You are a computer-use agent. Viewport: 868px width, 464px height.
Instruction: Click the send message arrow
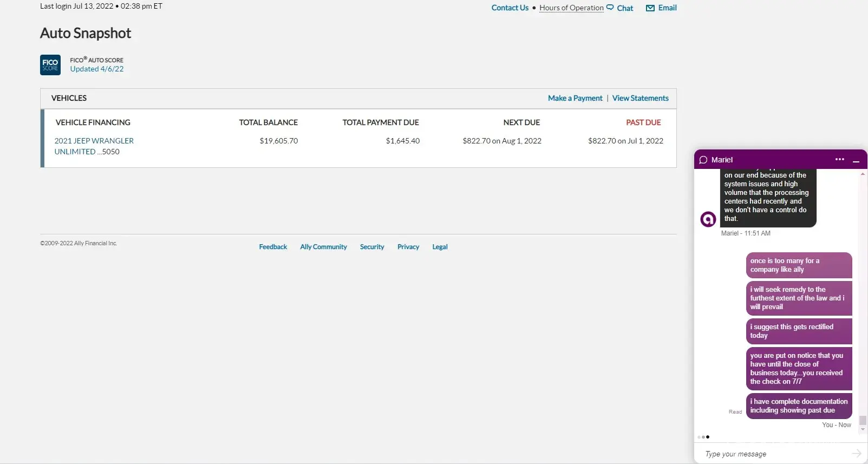tap(856, 454)
